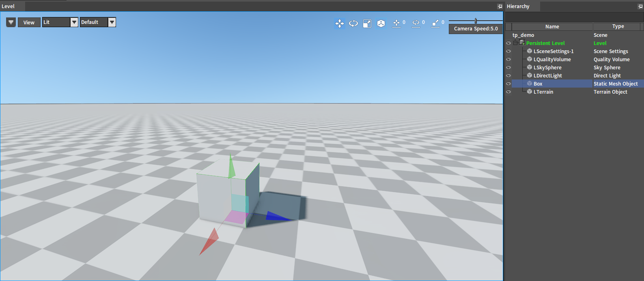
Task: Click the scale snap value 0
Action: click(443, 22)
